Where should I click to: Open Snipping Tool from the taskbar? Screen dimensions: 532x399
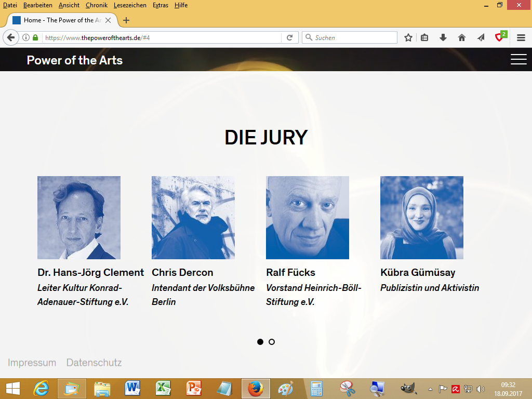tap(347, 389)
